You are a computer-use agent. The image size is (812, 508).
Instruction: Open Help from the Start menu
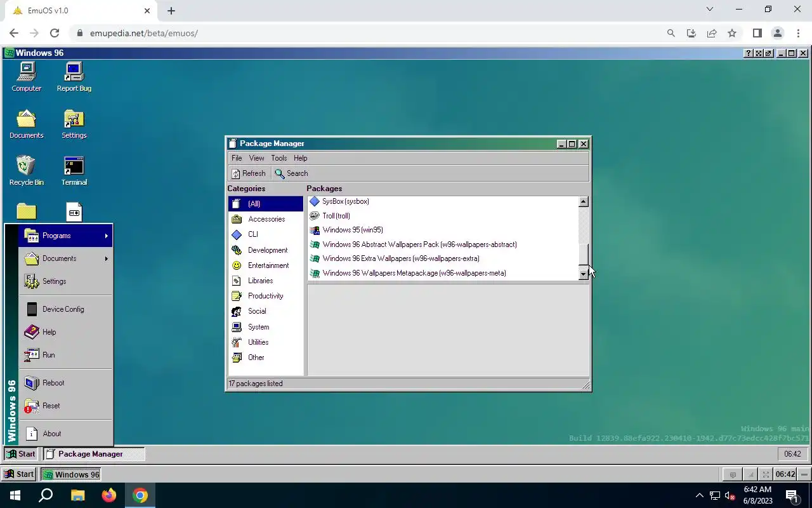point(66,332)
